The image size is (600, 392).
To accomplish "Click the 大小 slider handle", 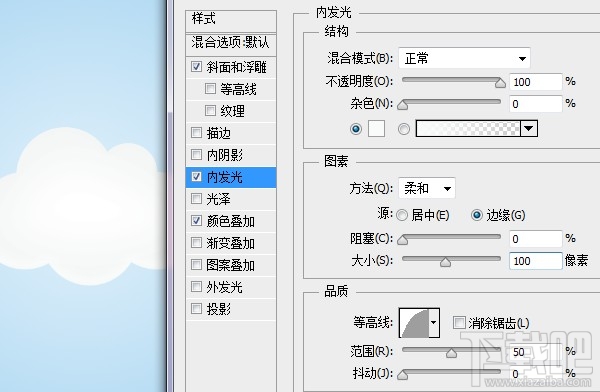I will tap(445, 262).
